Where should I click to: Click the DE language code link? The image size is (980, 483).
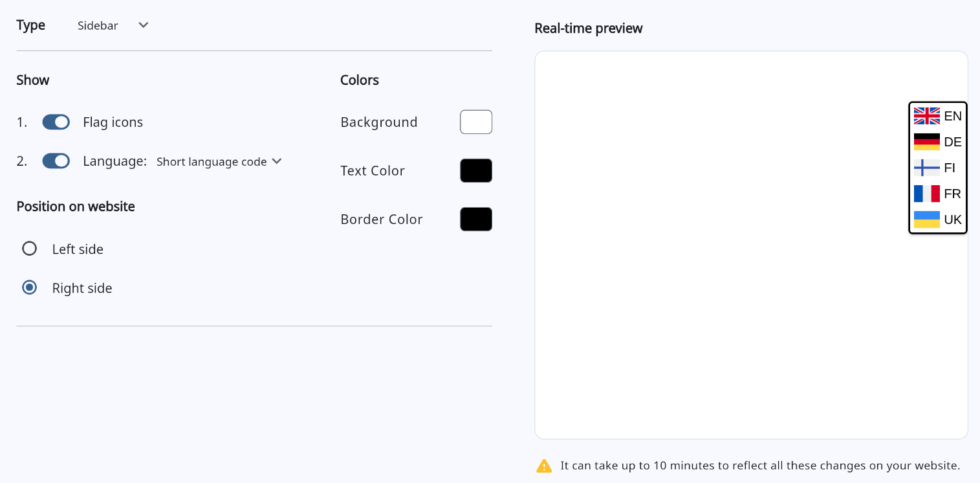953,142
